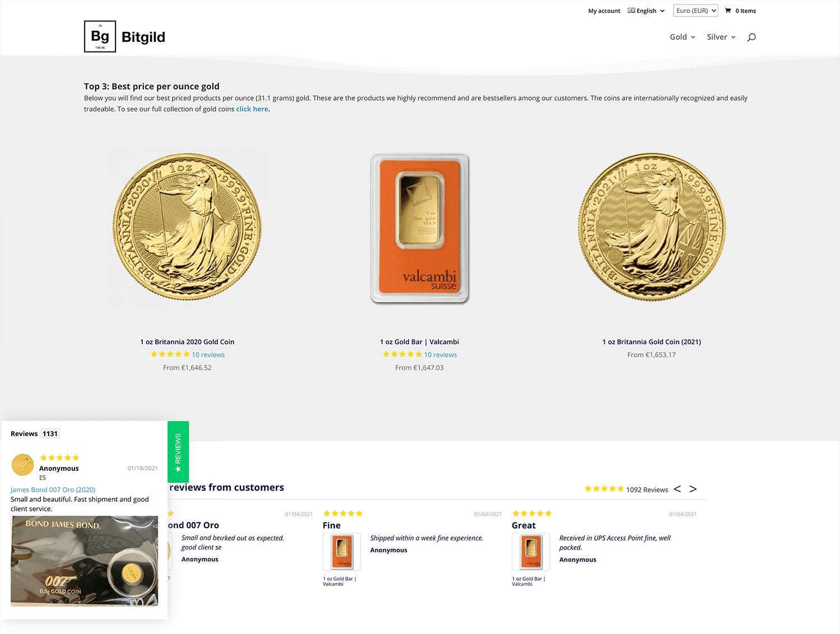Viewport: 840px width, 634px height.
Task: Click the five-star rating in Anonymous popup review
Action: 59,458
